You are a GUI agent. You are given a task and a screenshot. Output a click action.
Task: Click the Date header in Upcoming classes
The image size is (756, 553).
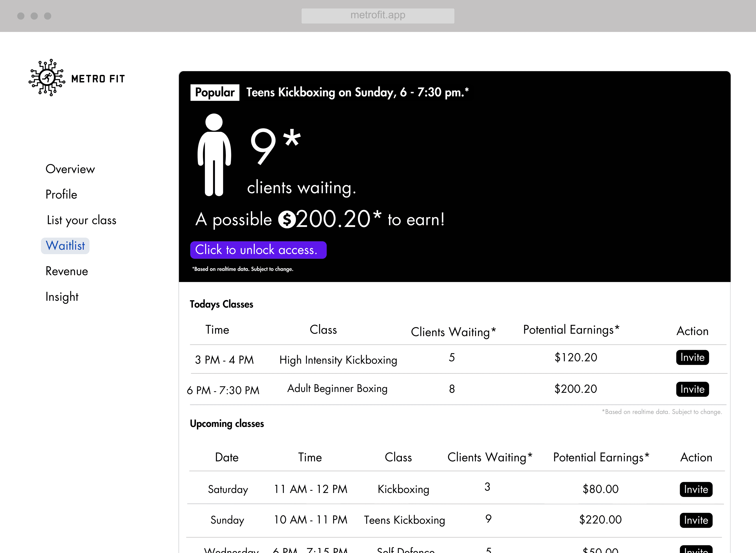(227, 458)
